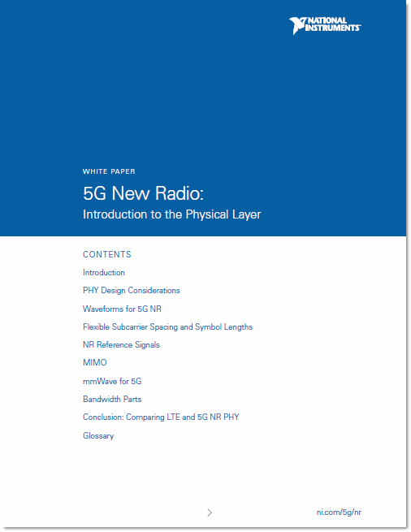Jump to Waveforms for 5G NR
This screenshot has height=532, width=411.
122,309
